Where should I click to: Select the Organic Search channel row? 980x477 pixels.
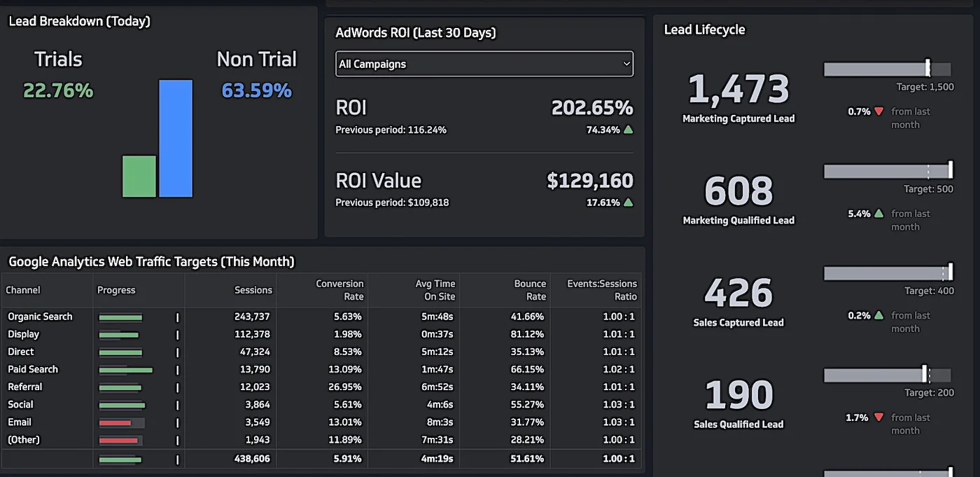click(321, 317)
